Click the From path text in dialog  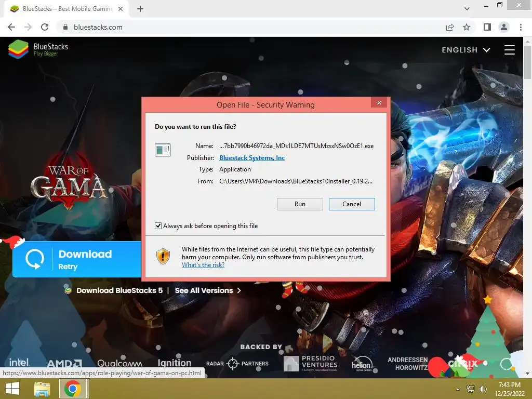coord(296,181)
